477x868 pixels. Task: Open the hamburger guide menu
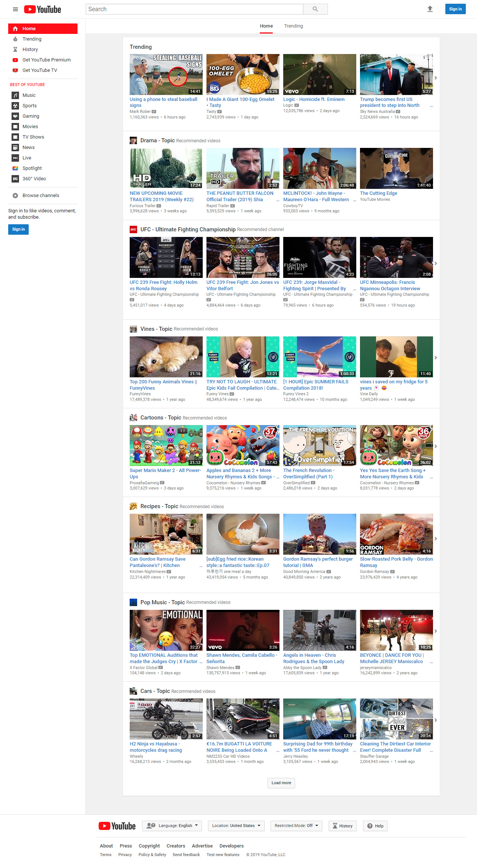15,9
